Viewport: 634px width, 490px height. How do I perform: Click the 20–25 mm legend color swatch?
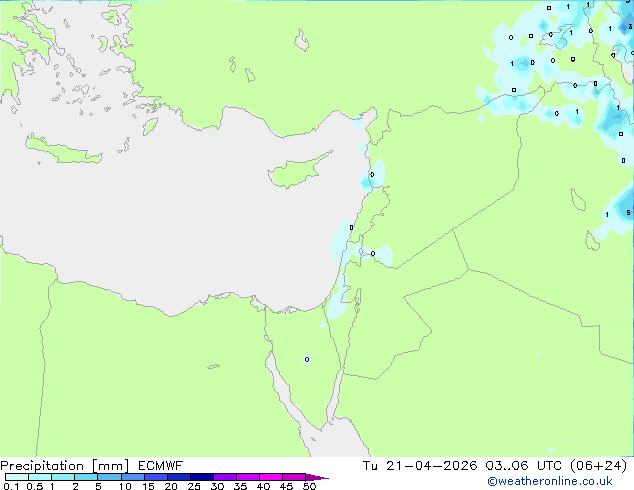point(179,477)
